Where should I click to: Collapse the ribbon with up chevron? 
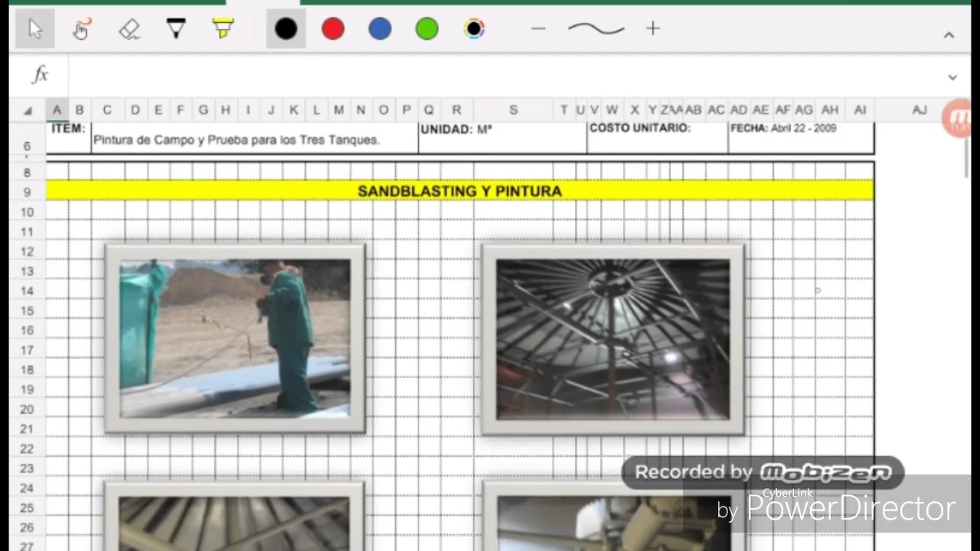[949, 35]
